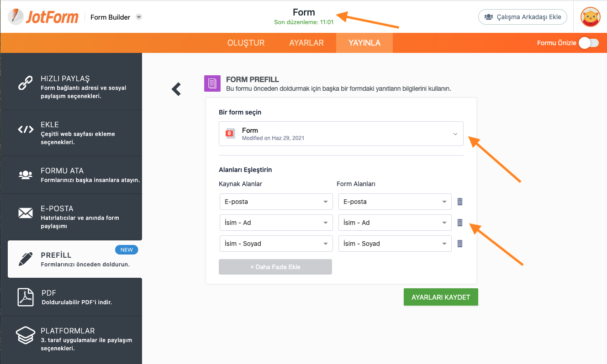Remove the İsim - Soyad mapping row
The height and width of the screenshot is (364, 607).
tap(460, 244)
